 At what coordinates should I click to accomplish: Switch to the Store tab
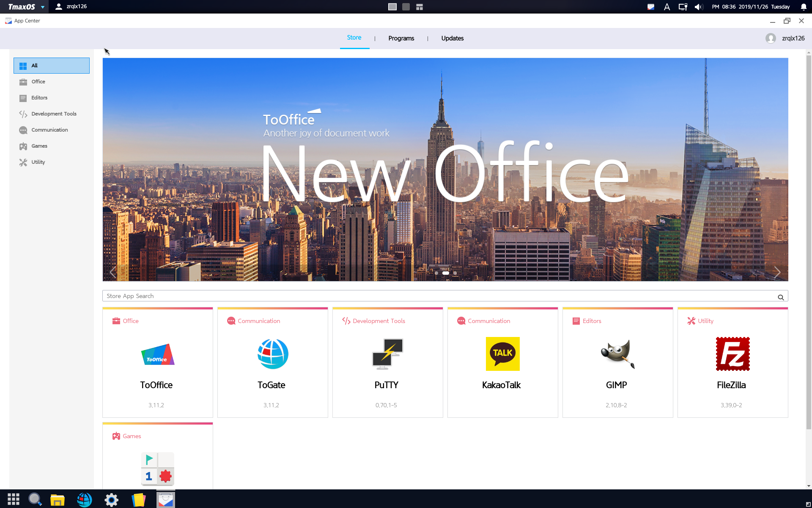tap(354, 38)
